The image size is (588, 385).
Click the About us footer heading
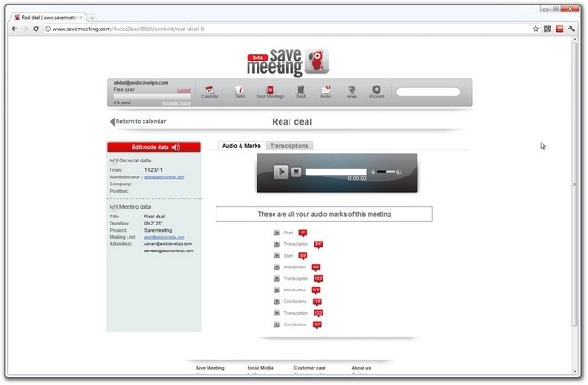tap(361, 368)
